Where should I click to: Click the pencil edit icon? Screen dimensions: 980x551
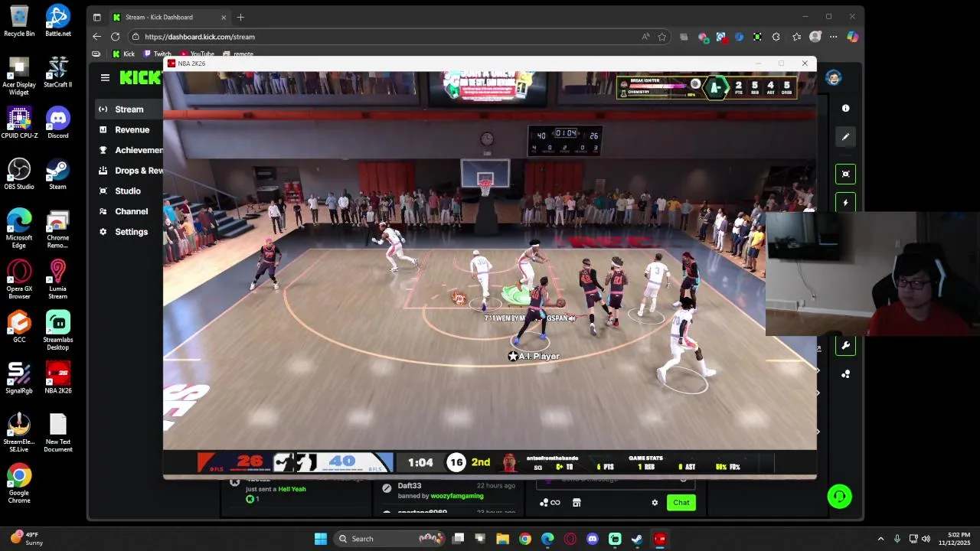click(x=846, y=137)
